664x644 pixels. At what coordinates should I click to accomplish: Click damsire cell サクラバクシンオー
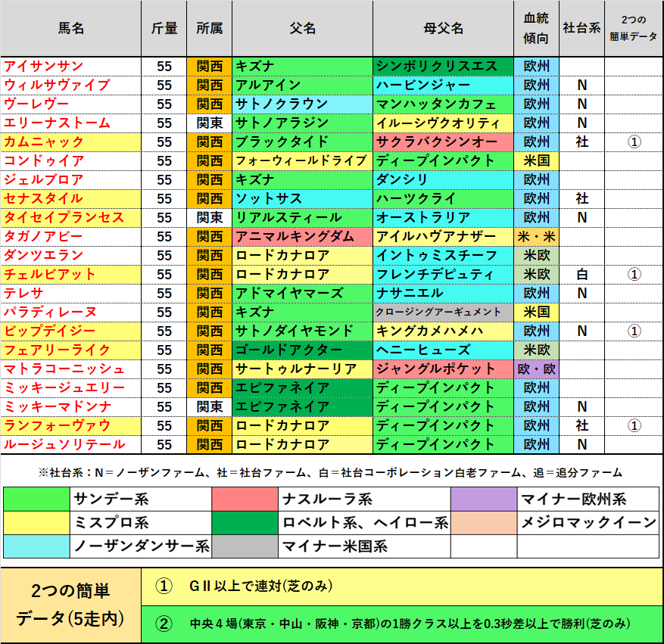tap(444, 142)
